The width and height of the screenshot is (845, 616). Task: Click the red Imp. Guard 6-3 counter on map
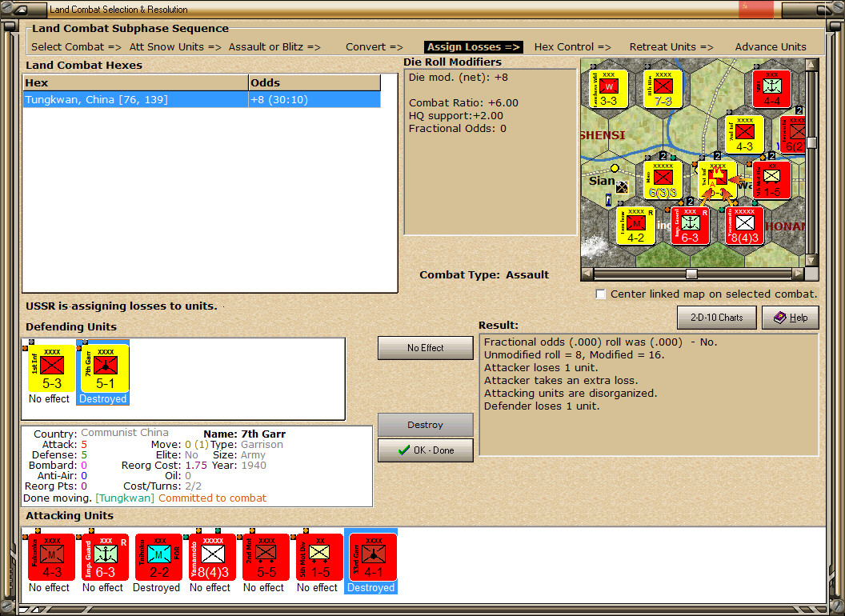point(691,226)
